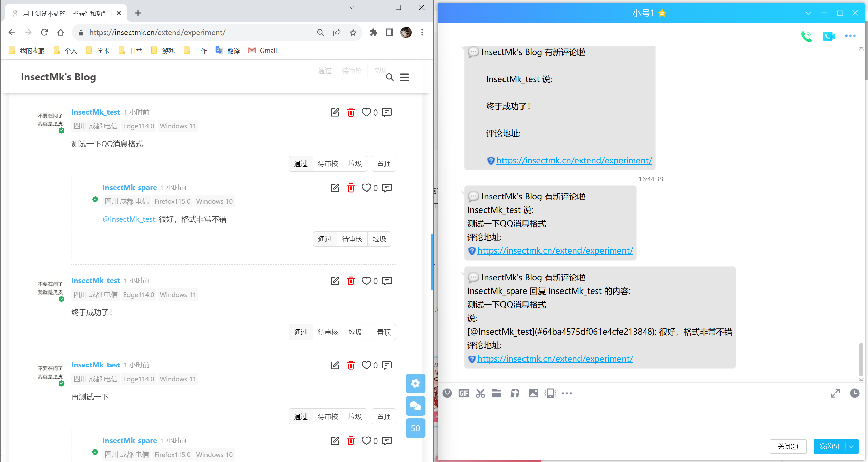Click the settings gear icon on right sidebar
868x462 pixels.
pyautogui.click(x=416, y=383)
